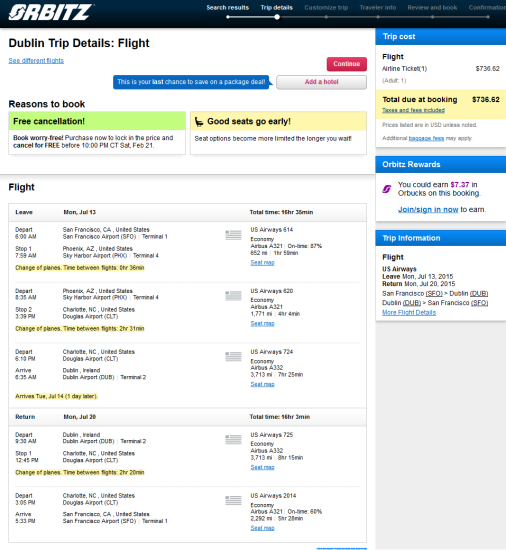This screenshot has height=550, width=506.
Task: Open Seat map for US Airways 2014
Action: [x=262, y=528]
